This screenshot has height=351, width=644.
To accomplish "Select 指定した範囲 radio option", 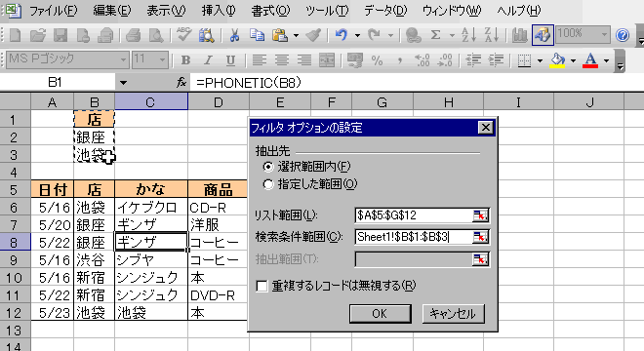I will click(268, 184).
